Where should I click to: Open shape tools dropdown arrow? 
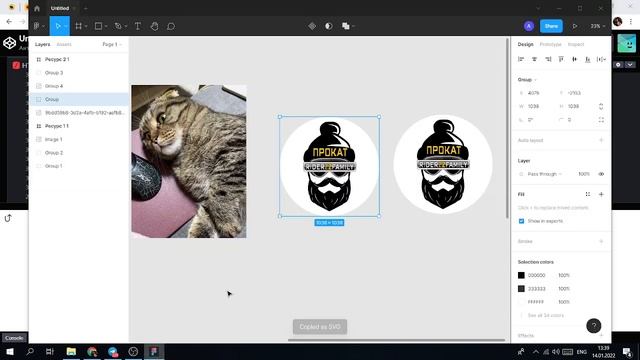click(x=106, y=27)
